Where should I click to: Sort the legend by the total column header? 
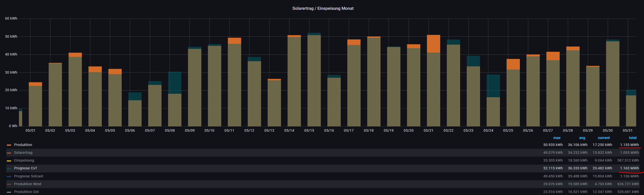point(632,138)
